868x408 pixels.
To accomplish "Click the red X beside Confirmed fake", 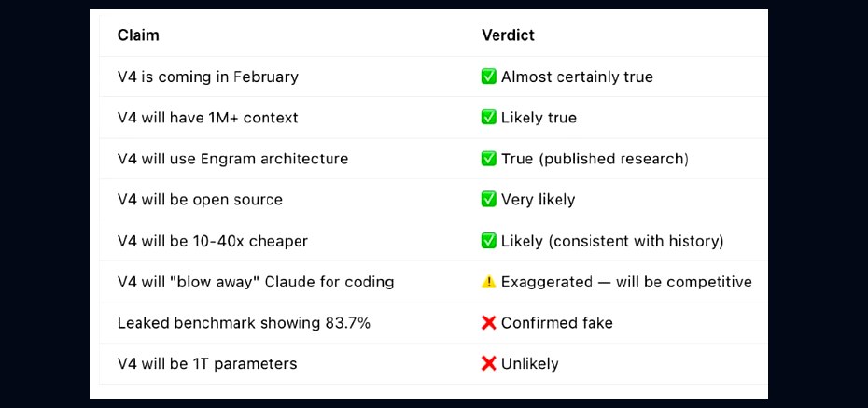I will click(488, 323).
